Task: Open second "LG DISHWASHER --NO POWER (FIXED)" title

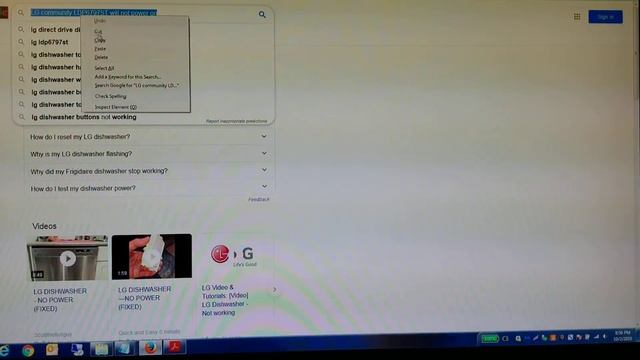Action: coord(144,298)
